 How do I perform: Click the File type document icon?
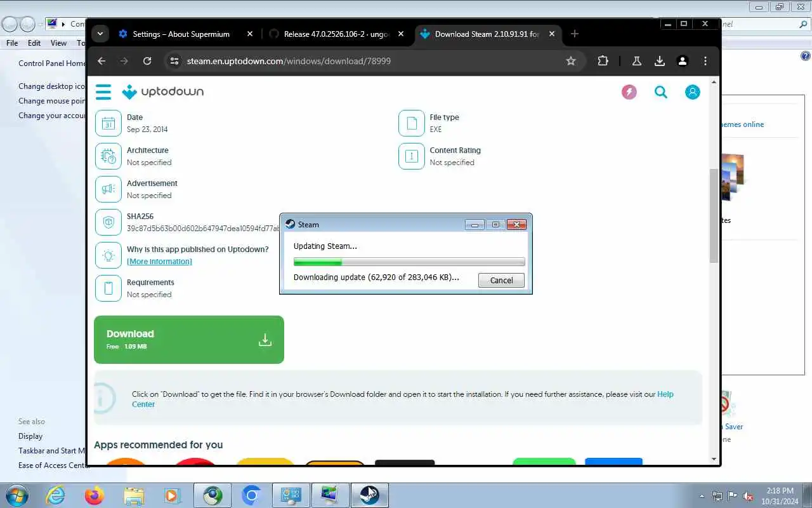(412, 123)
